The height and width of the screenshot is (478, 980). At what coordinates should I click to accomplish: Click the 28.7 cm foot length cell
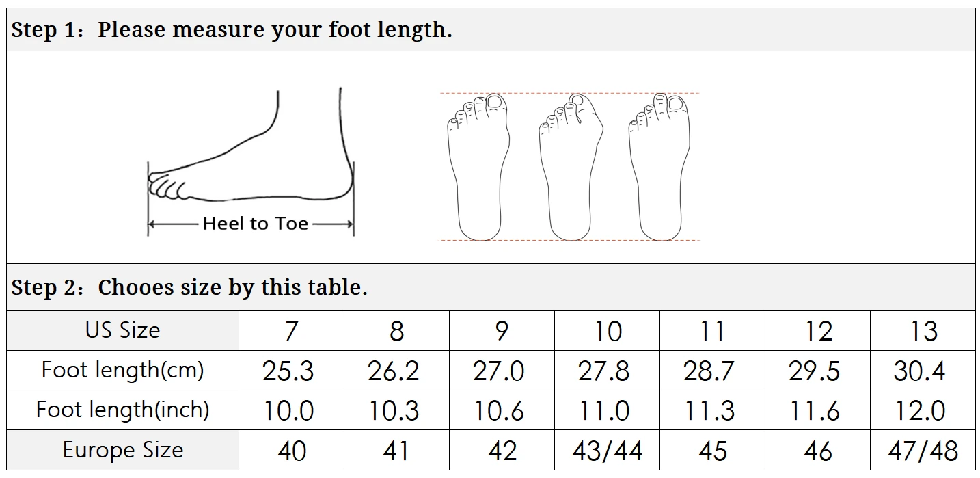(x=712, y=371)
